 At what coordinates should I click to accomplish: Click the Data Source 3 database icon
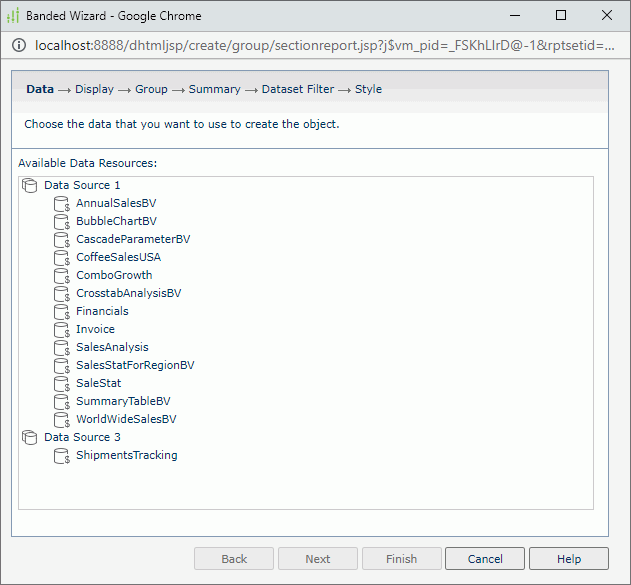coord(29,437)
